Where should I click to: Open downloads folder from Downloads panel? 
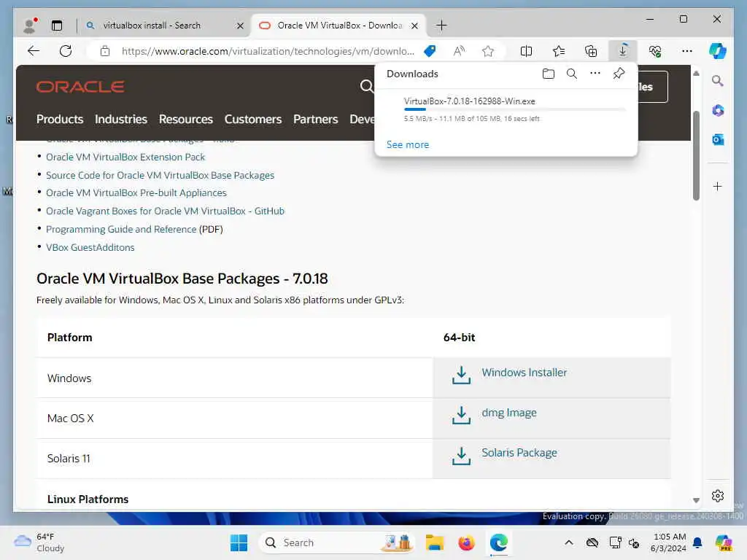coord(549,74)
